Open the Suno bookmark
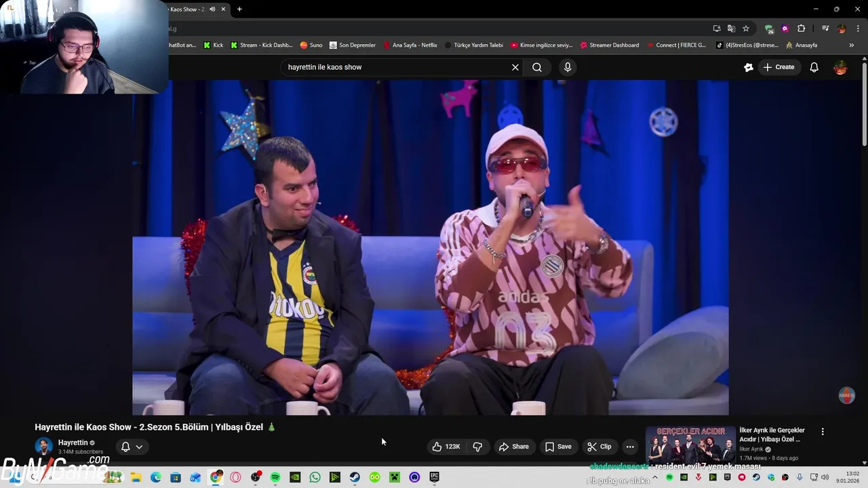 311,45
